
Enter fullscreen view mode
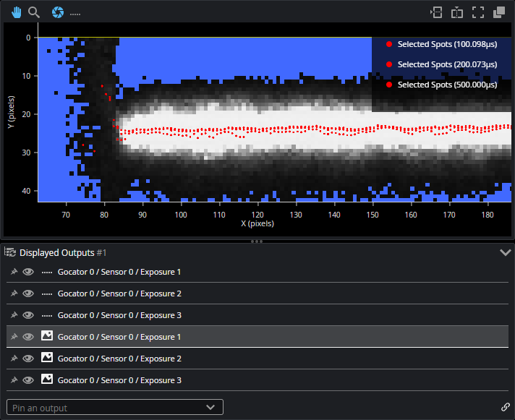coord(477,12)
